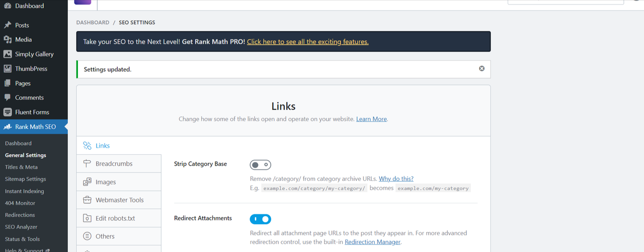The width and height of the screenshot is (644, 252).
Task: Click the Links chain icon in settings tabs
Action: pos(87,146)
